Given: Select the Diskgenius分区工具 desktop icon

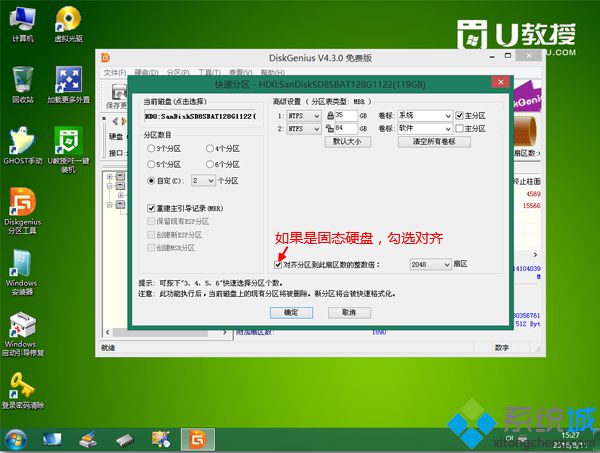Looking at the screenshot, I should [x=23, y=210].
